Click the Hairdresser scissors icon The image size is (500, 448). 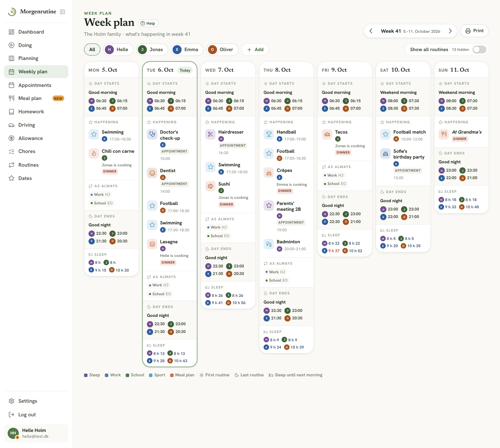pos(211,134)
